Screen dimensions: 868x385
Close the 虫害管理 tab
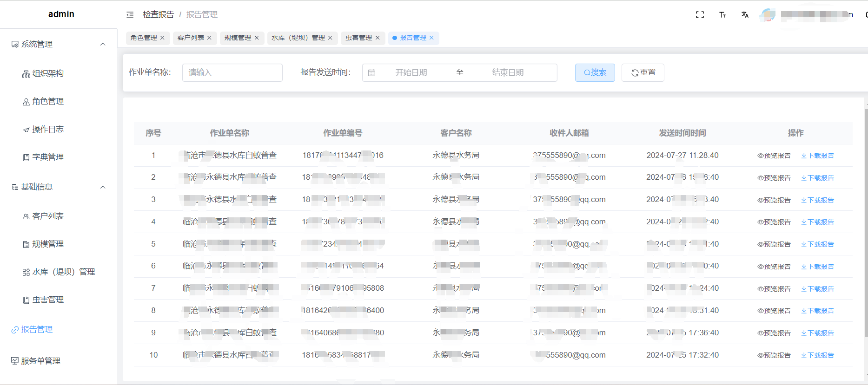[x=378, y=38]
